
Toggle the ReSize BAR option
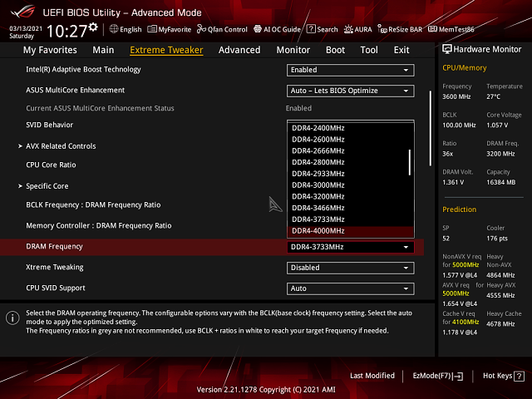(x=400, y=29)
